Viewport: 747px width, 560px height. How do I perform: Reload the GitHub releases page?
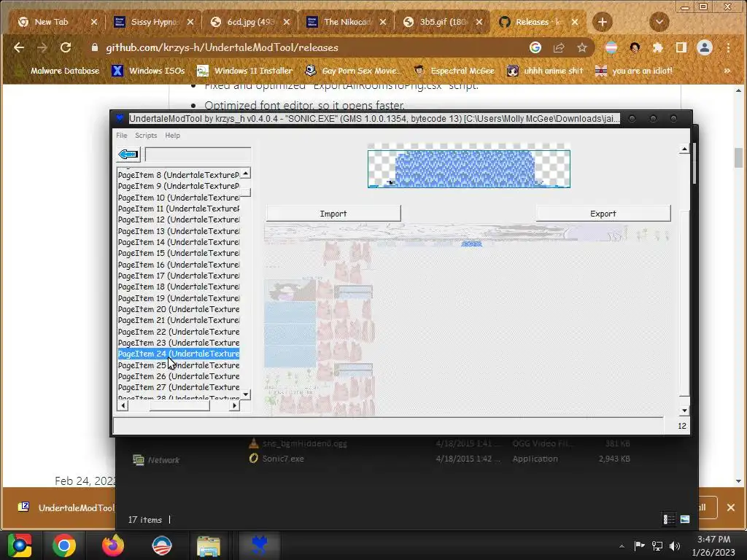pyautogui.click(x=66, y=47)
